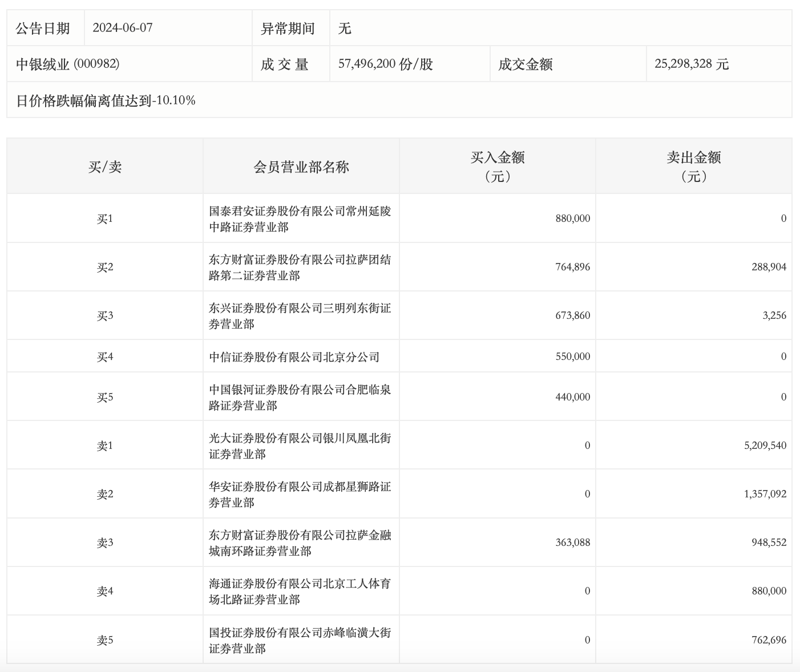Click the 成交金额 value 25,298,328 元
The height and width of the screenshot is (672, 800).
pos(691,64)
